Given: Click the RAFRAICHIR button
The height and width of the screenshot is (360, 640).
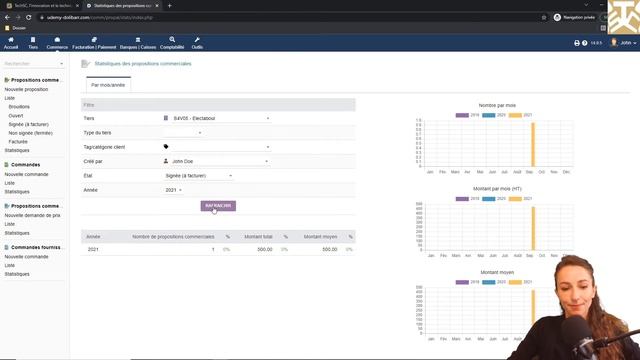Looking at the screenshot, I should [x=218, y=206].
